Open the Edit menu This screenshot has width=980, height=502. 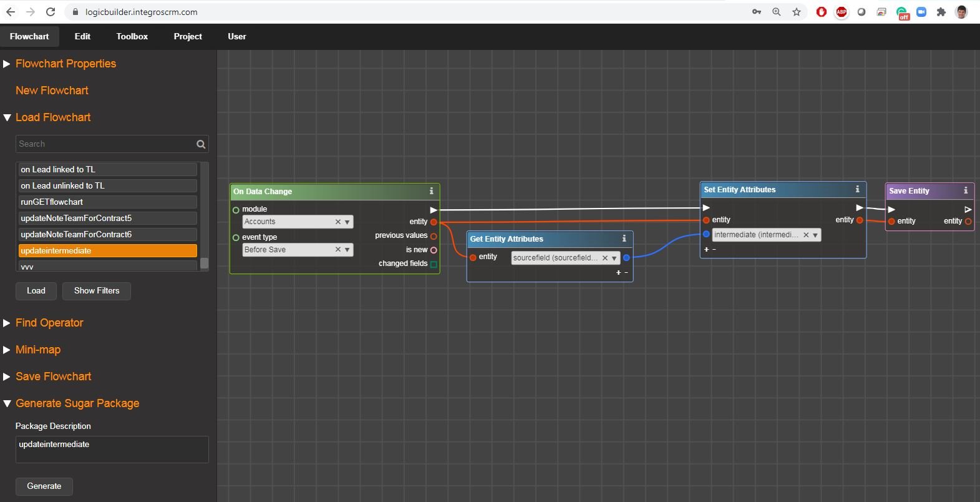[x=82, y=36]
